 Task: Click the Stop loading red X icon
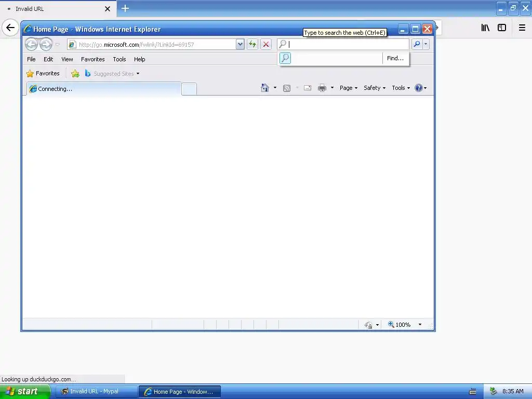tap(266, 44)
